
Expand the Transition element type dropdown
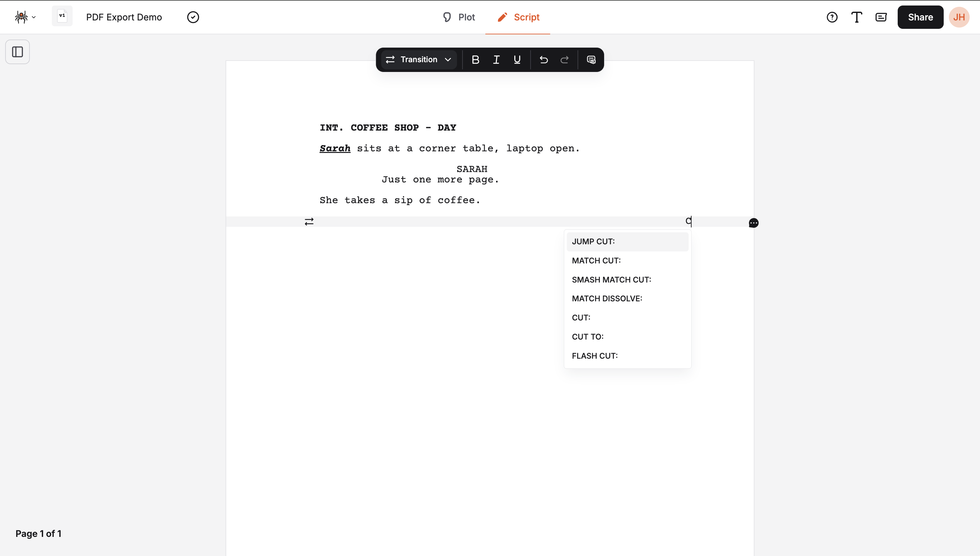419,60
